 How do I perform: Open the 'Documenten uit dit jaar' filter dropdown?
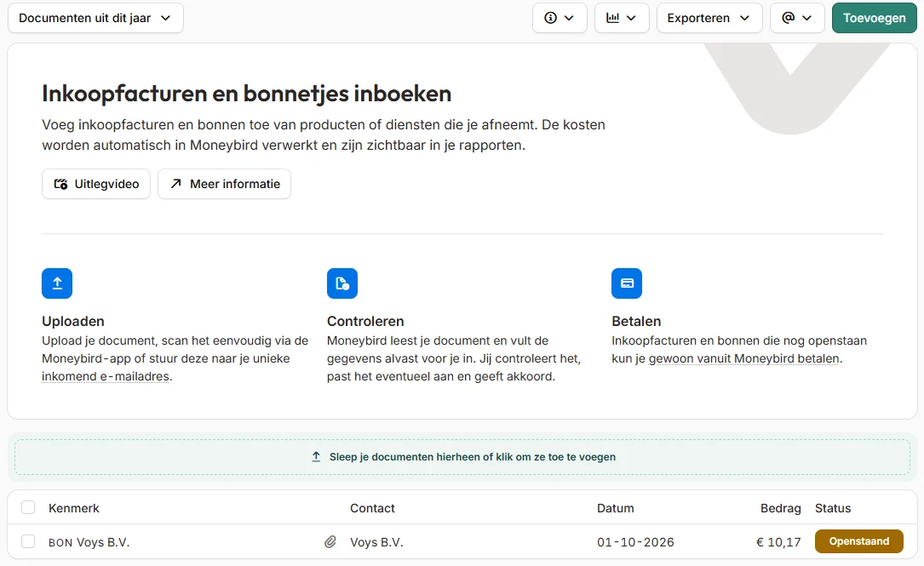point(95,18)
